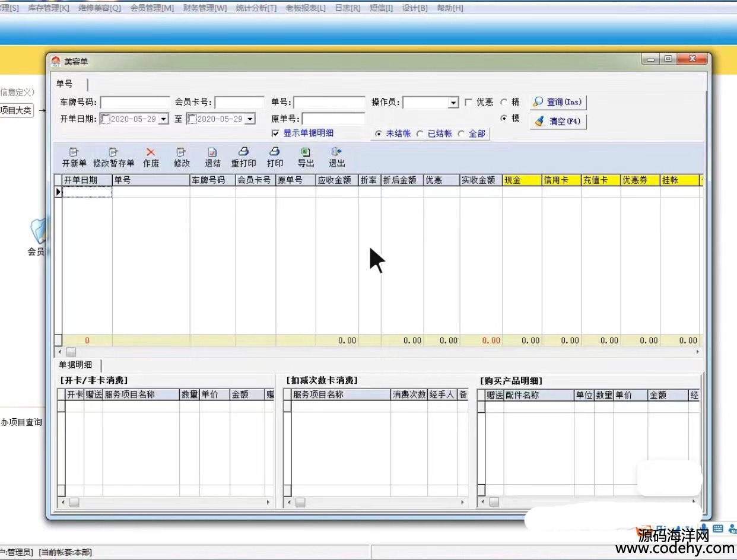Open the 老板报表[L] menu
The height and width of the screenshot is (560, 737).
(x=306, y=8)
